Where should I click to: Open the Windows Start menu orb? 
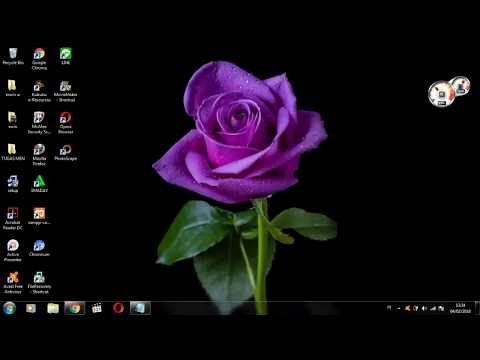tap(9, 308)
